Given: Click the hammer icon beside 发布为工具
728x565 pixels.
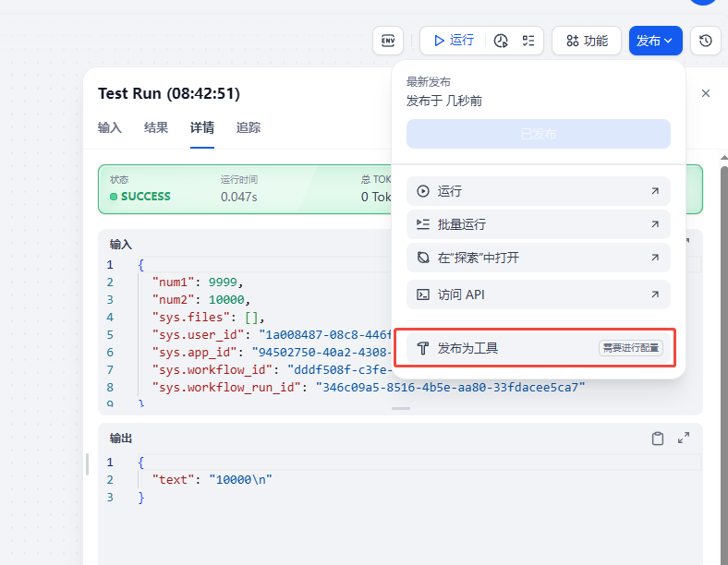Looking at the screenshot, I should 423,348.
